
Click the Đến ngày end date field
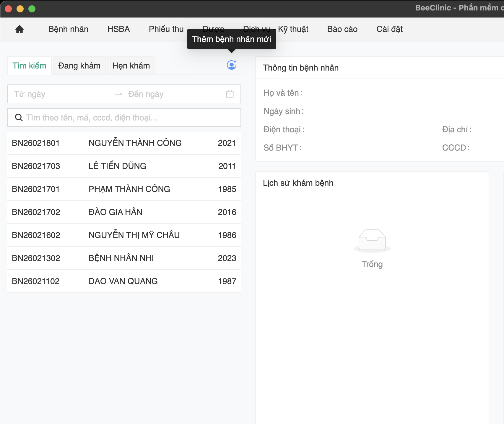(x=171, y=94)
